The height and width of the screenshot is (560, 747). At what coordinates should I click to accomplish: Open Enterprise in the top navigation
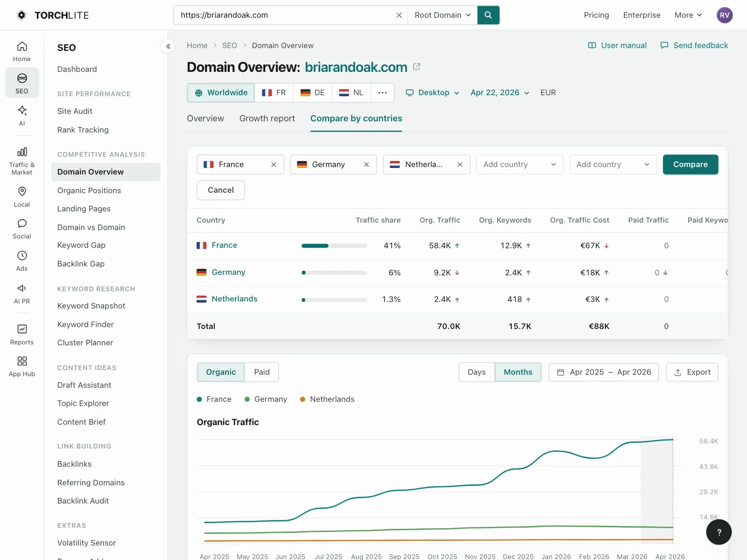point(641,15)
